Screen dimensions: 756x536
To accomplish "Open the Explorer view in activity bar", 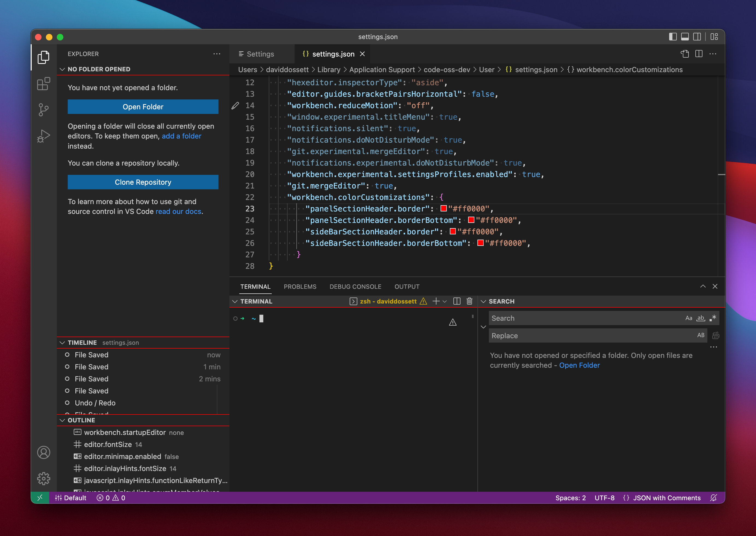I will click(43, 57).
